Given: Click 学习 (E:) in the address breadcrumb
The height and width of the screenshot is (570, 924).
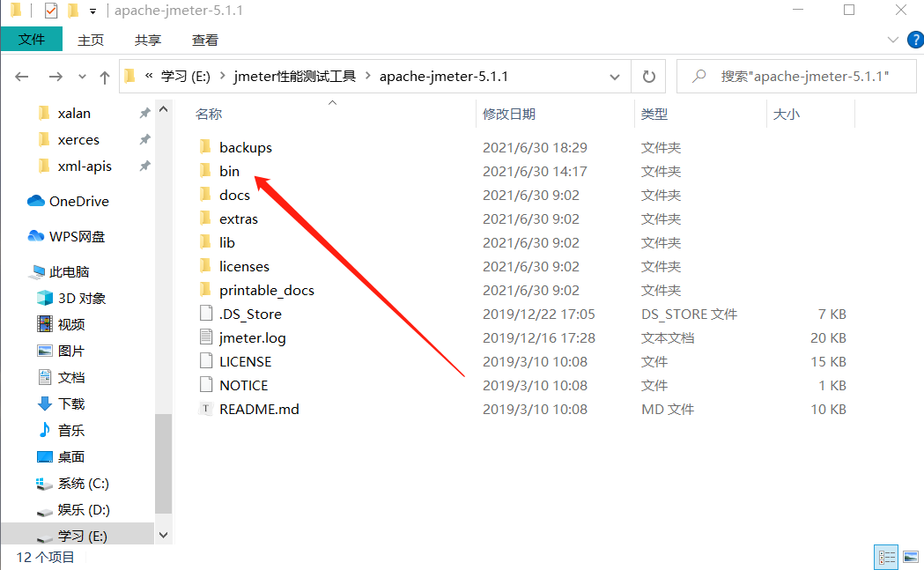Looking at the screenshot, I should [186, 77].
